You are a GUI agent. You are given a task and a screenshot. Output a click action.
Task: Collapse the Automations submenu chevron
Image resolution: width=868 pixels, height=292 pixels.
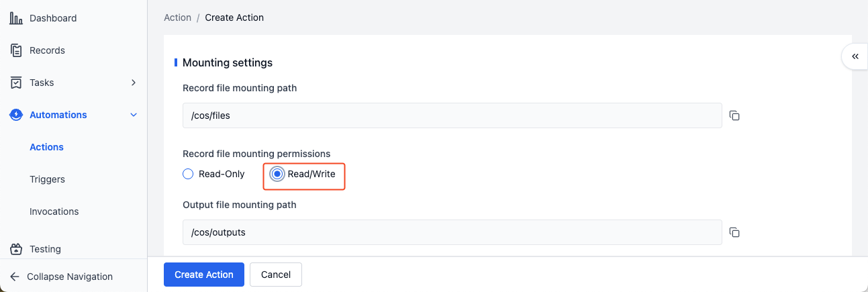pyautogui.click(x=134, y=115)
